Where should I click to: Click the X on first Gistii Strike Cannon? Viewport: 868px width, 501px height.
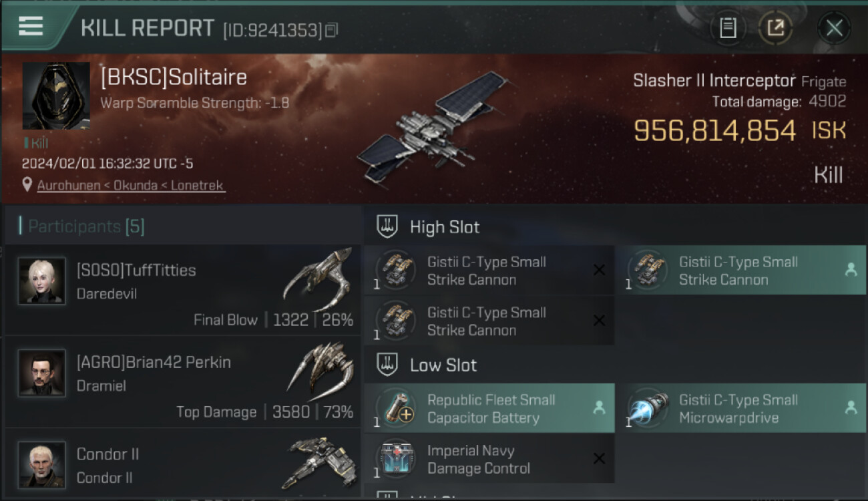click(x=599, y=270)
